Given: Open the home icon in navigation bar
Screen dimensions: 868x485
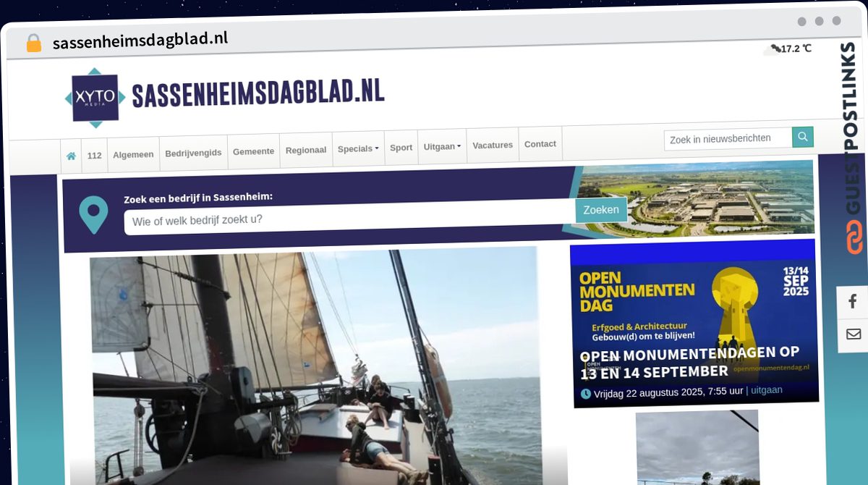Looking at the screenshot, I should tap(71, 156).
